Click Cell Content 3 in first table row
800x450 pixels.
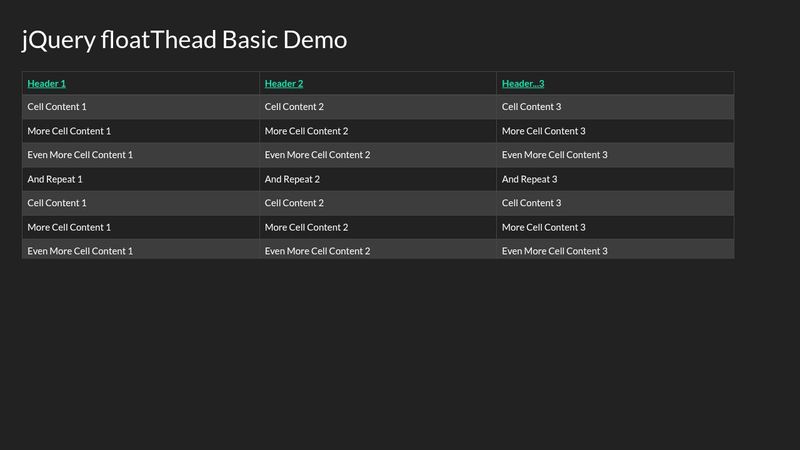click(x=531, y=107)
